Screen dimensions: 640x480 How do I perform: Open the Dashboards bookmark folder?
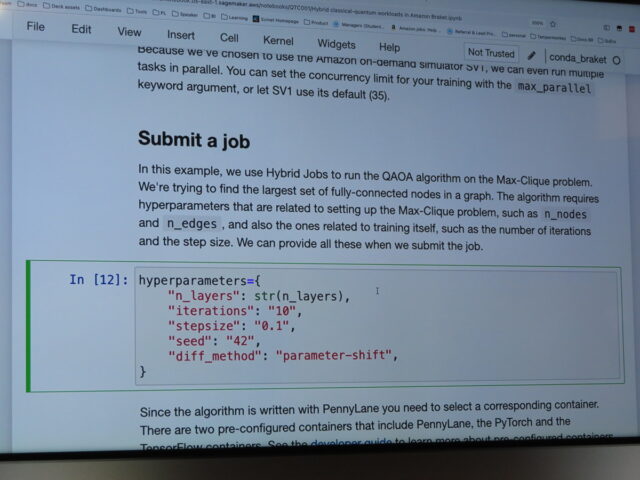click(x=103, y=9)
